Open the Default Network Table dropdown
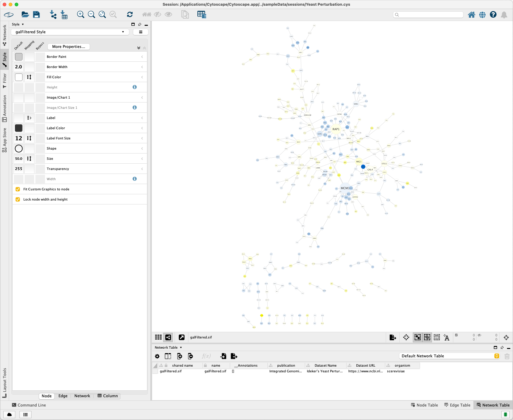 450,356
